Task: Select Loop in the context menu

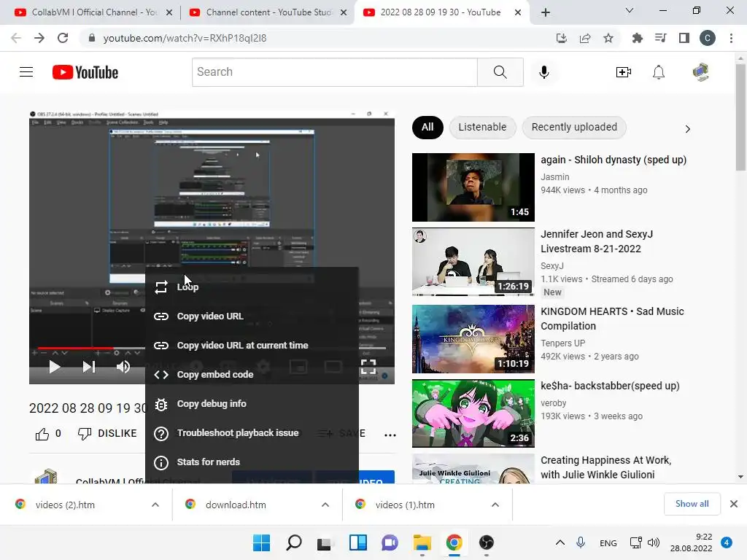Action: 252,287
